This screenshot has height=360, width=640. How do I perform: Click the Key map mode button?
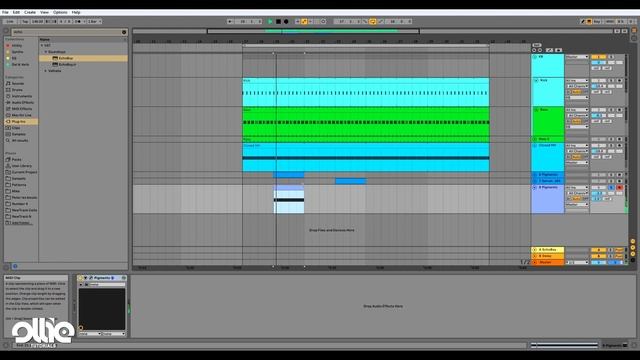(x=597, y=21)
